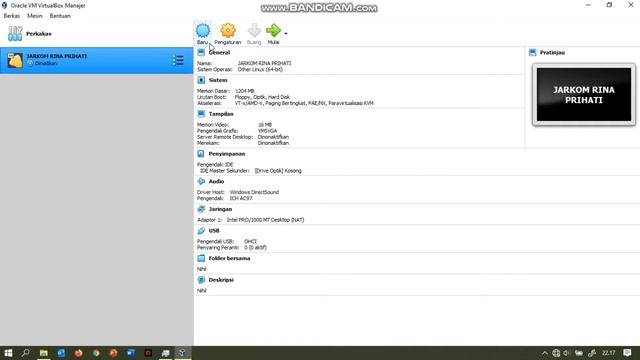The image size is (640, 360).
Task: Open the Tampilan section heading
Action: pyautogui.click(x=221, y=114)
